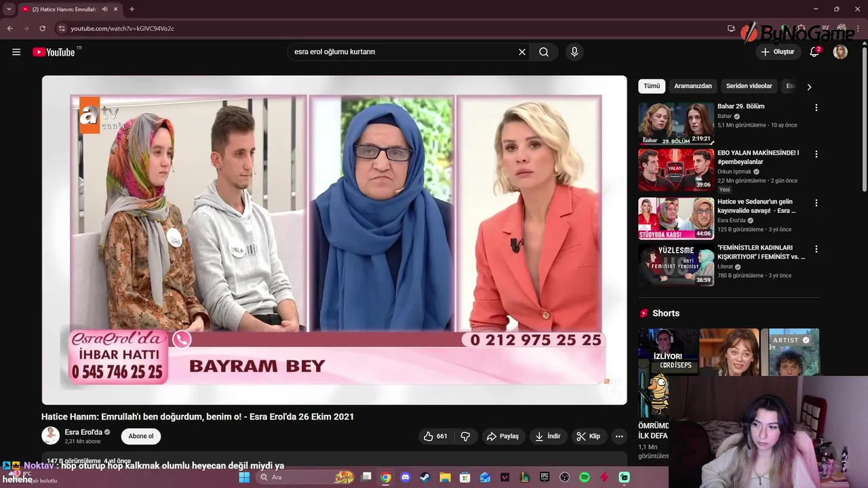The image size is (868, 488).
Task: Open the more actions menu beside Klip
Action: tap(619, 436)
